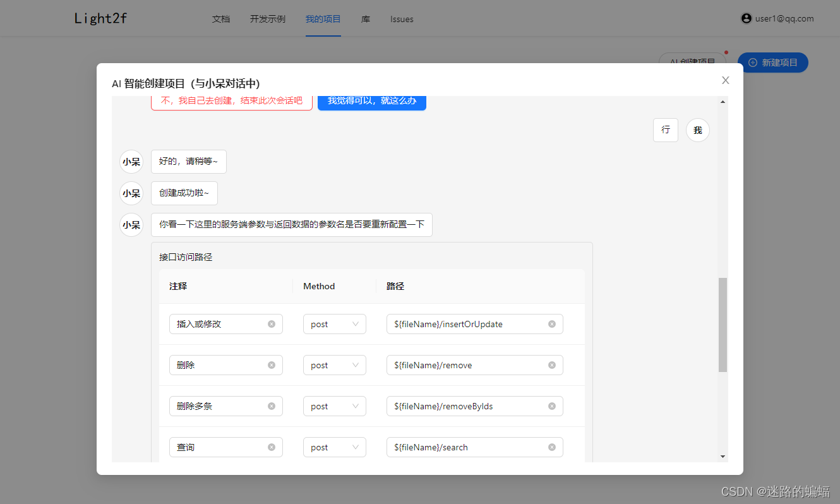Viewport: 840px width, 504px height.
Task: Clear the 插入或修改 comment field
Action: pyautogui.click(x=272, y=324)
